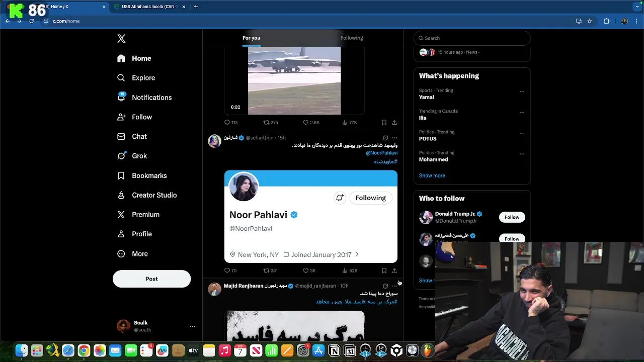Go to Home in the sidebar
The image size is (644, 362).
point(134,58)
